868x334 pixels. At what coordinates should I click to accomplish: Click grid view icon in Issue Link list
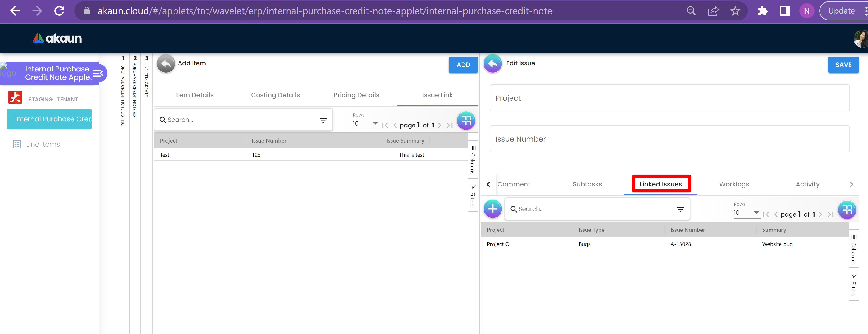tap(466, 120)
